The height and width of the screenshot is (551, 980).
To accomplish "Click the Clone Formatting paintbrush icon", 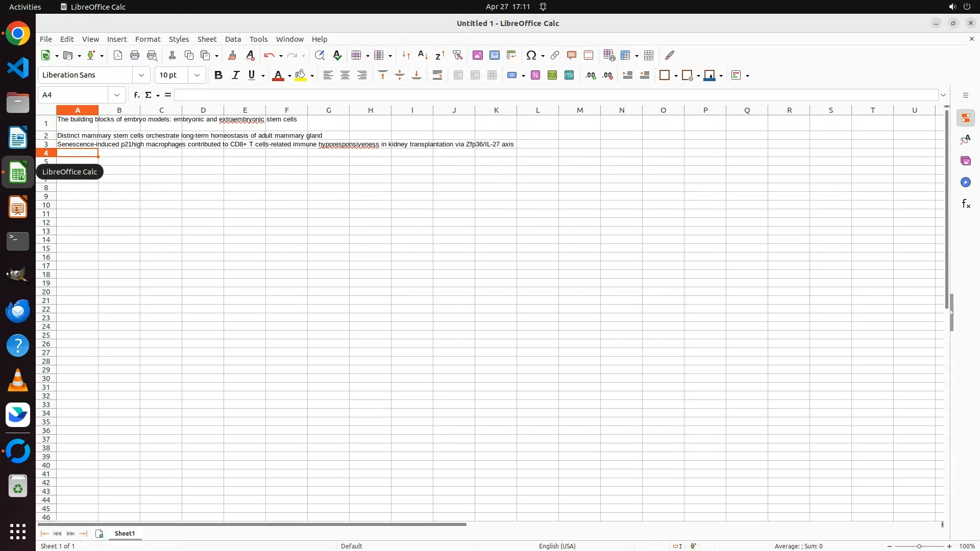I will [232, 55].
